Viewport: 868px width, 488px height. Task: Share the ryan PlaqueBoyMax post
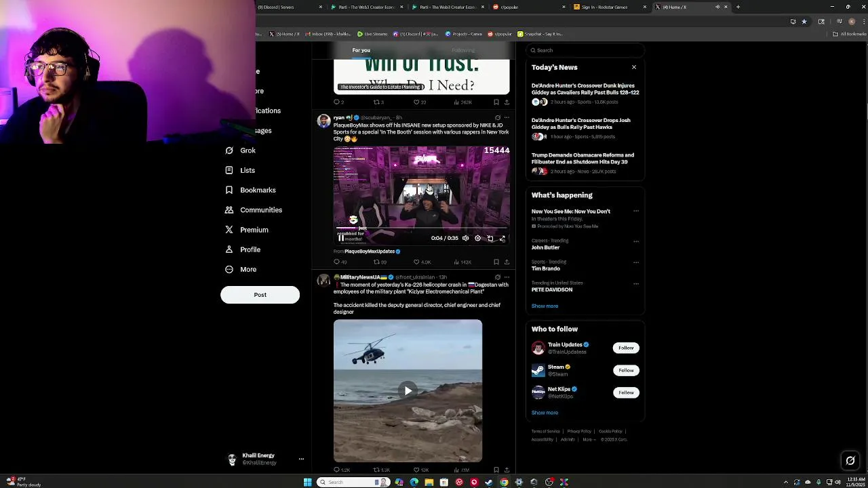pyautogui.click(x=507, y=262)
